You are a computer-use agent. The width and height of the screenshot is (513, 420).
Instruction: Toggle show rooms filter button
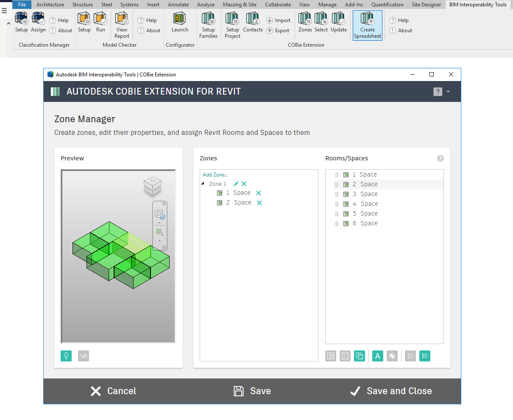331,356
